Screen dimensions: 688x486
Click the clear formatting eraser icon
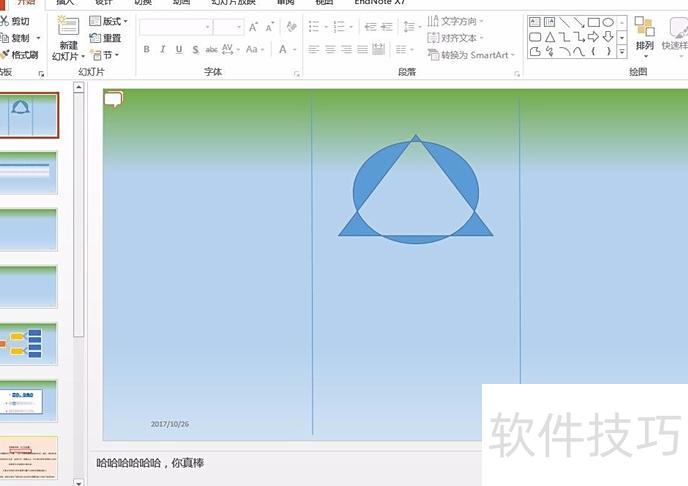(x=291, y=27)
